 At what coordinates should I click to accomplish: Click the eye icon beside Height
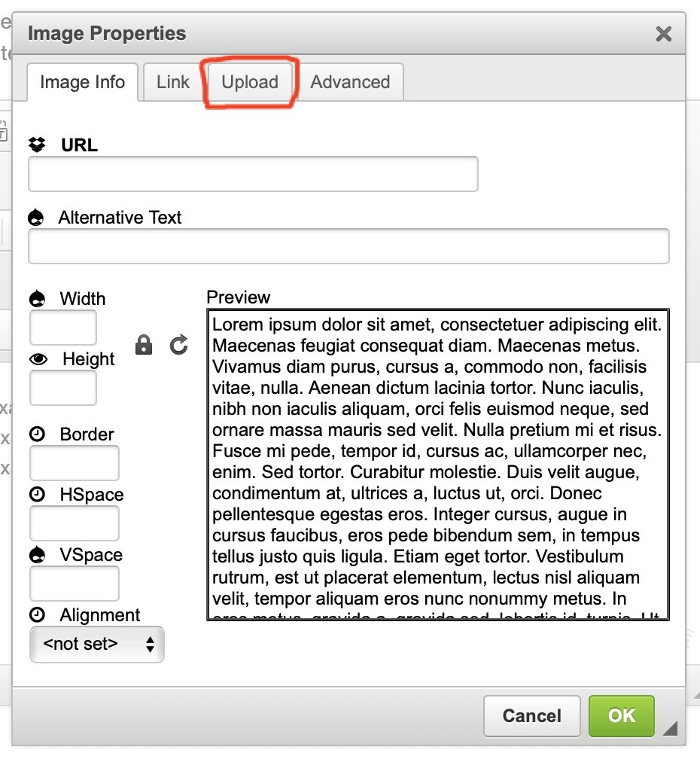tap(38, 359)
